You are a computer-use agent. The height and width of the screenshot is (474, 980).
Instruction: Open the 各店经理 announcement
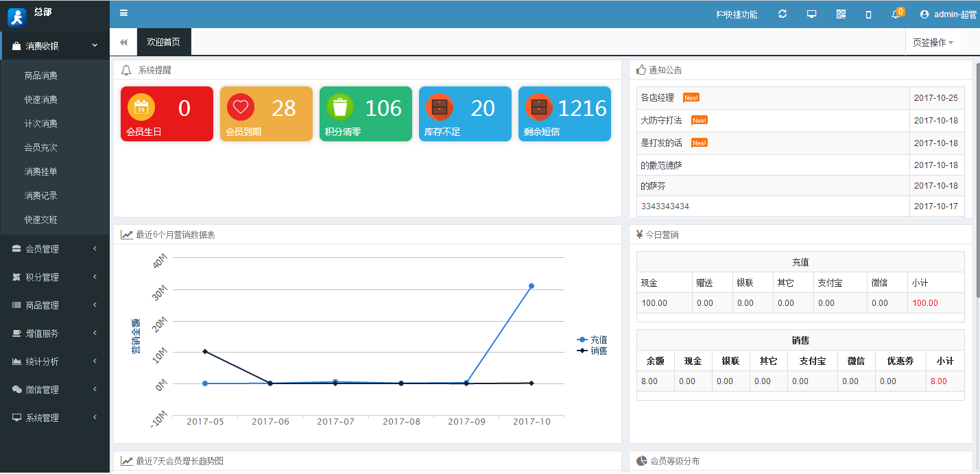(657, 98)
